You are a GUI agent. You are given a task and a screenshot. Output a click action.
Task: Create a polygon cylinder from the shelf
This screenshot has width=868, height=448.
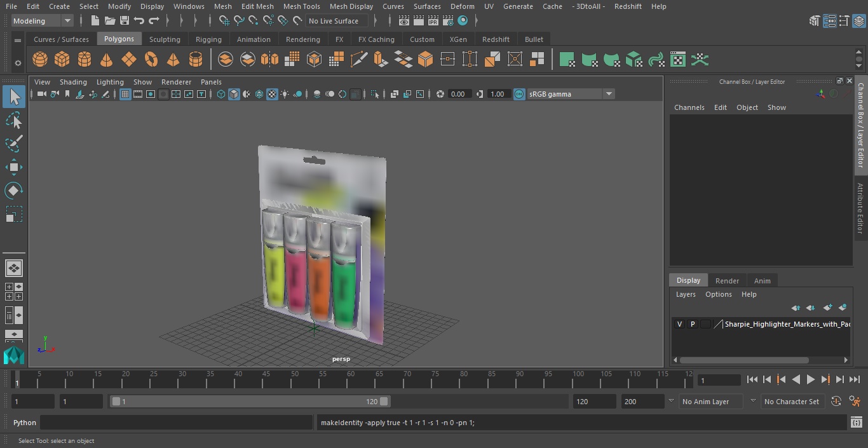coord(84,60)
